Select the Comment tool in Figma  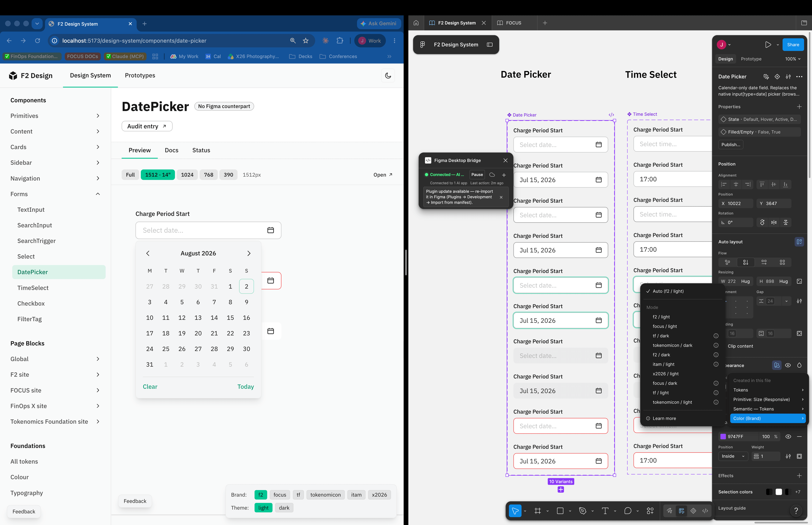pyautogui.click(x=628, y=511)
